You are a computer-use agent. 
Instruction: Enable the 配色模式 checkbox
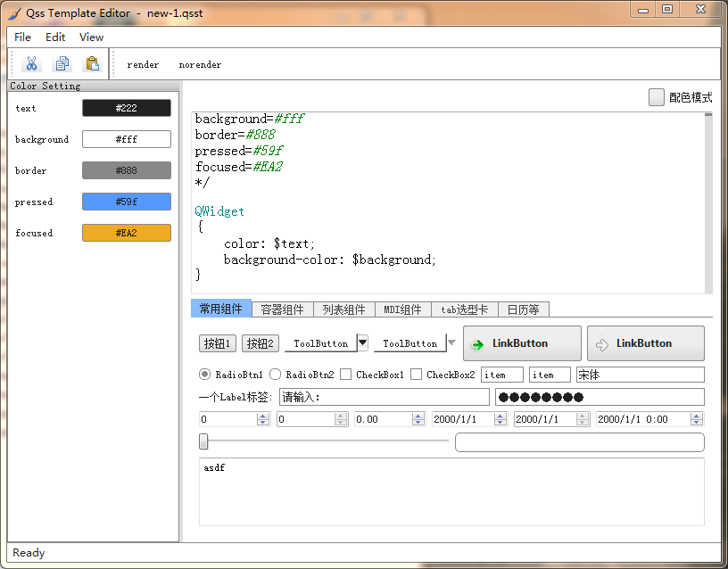pyautogui.click(x=657, y=97)
